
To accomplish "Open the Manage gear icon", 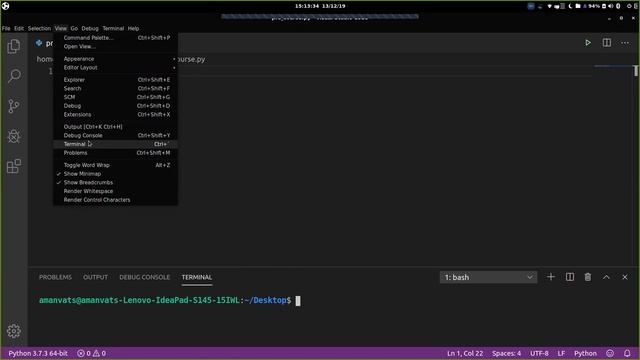I will pyautogui.click(x=14, y=331).
